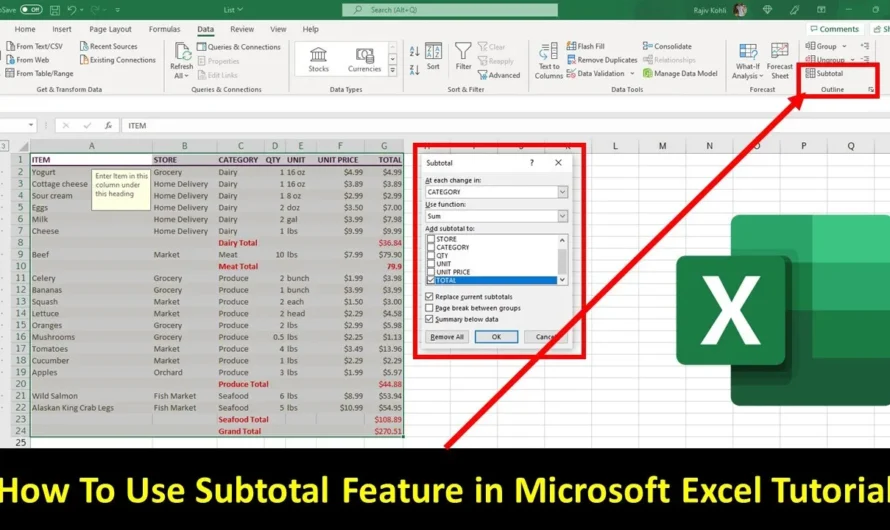
Task: Switch to the Home tab
Action: click(x=24, y=29)
